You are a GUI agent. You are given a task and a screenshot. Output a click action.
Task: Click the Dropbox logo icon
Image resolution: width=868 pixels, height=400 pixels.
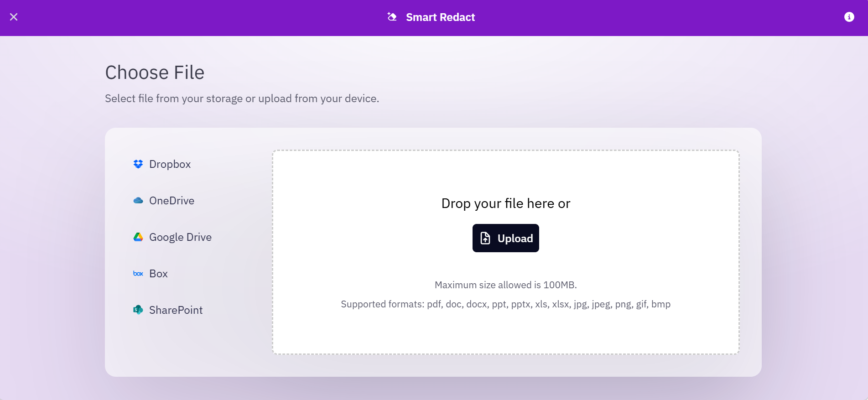point(138,164)
